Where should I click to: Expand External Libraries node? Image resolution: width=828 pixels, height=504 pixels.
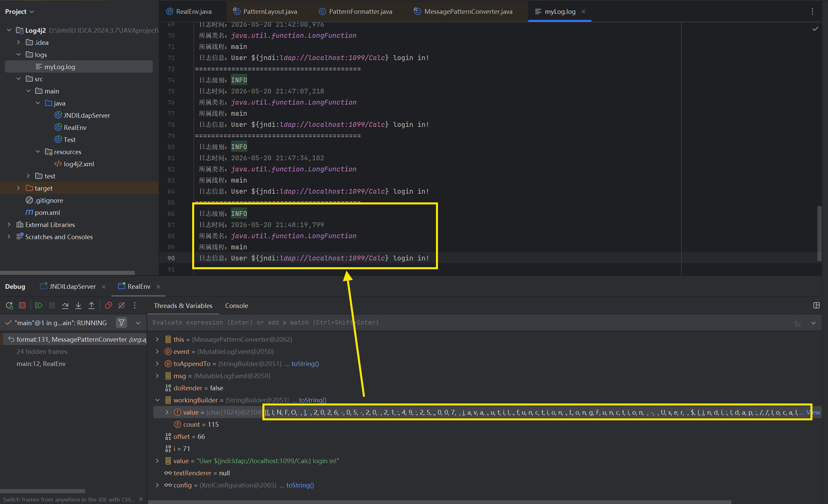point(9,225)
